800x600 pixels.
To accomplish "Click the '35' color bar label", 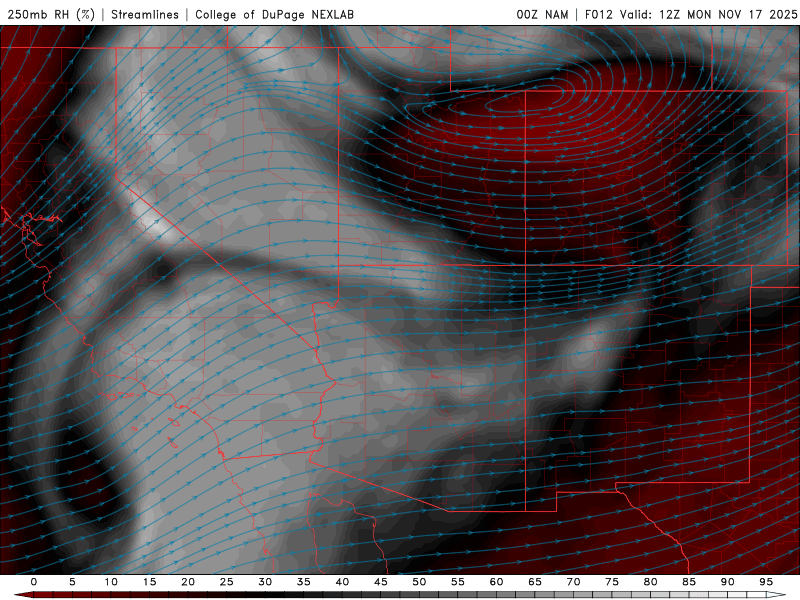I will coord(304,582).
